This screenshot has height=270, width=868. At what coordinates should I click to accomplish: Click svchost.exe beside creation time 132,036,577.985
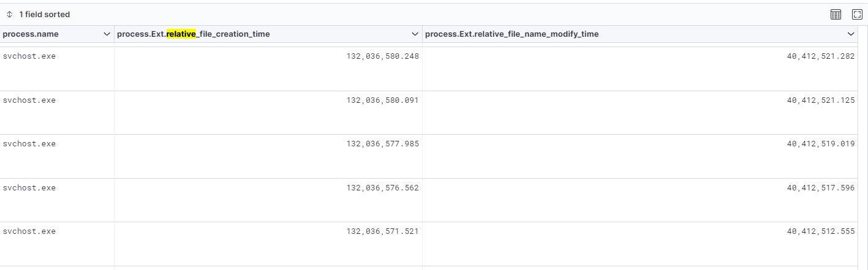[x=29, y=144]
